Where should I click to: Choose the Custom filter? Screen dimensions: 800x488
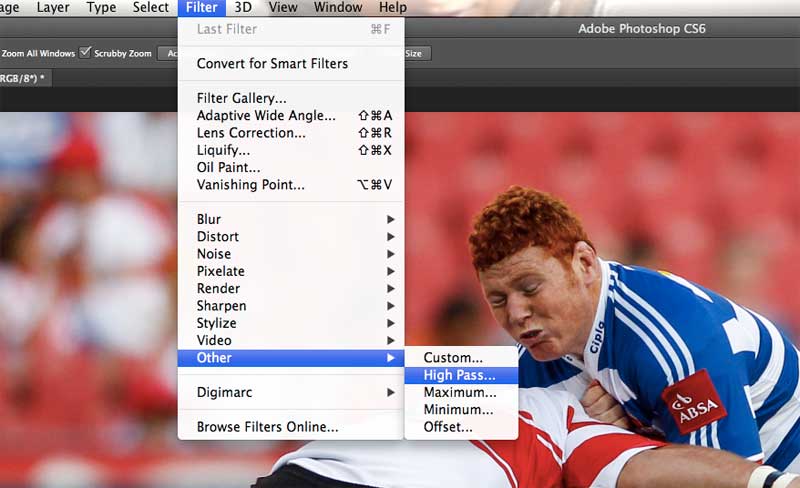click(461, 358)
